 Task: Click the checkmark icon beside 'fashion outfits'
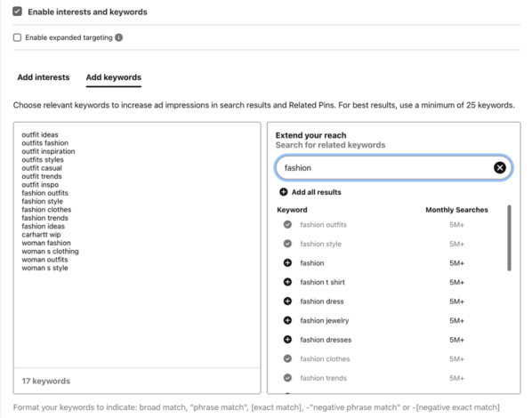[287, 225]
